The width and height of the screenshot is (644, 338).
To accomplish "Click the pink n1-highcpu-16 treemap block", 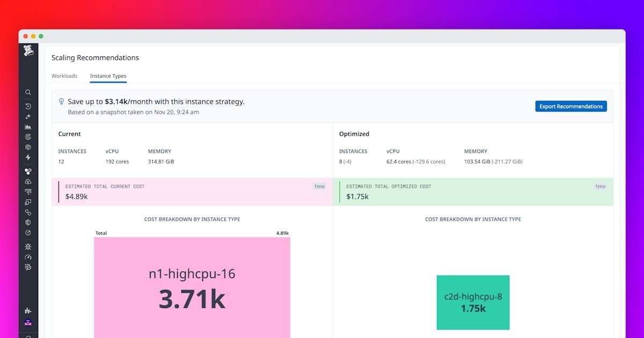I will coord(192,288).
